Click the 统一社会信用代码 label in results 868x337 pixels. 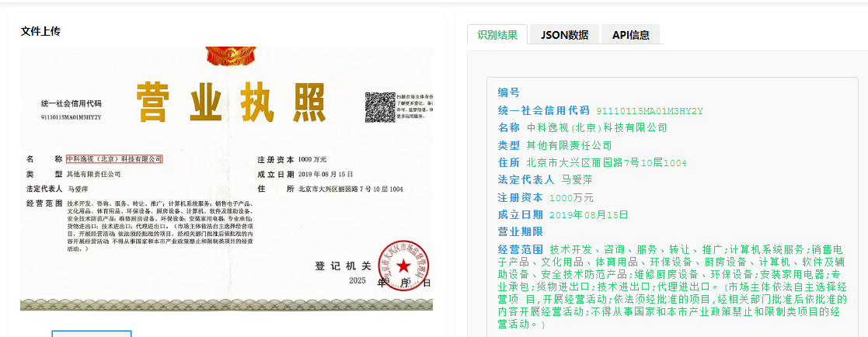[x=543, y=110]
